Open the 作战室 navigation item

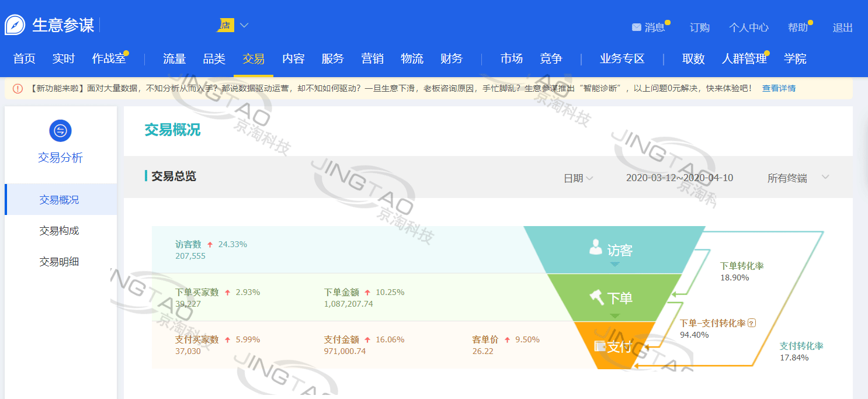pos(109,59)
